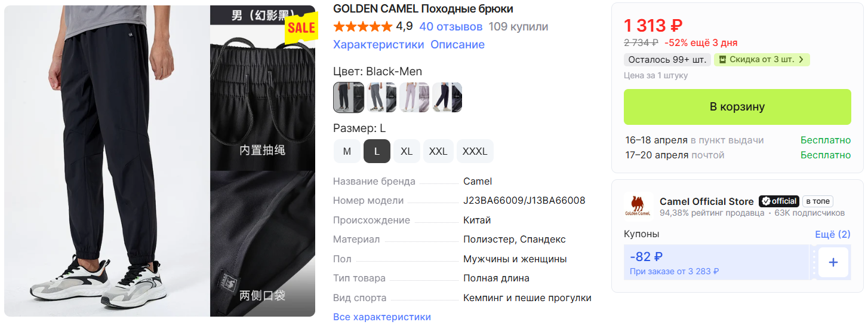Expand the Скидка от 3 шт. chevron
The image size is (868, 325).
coord(801,60)
